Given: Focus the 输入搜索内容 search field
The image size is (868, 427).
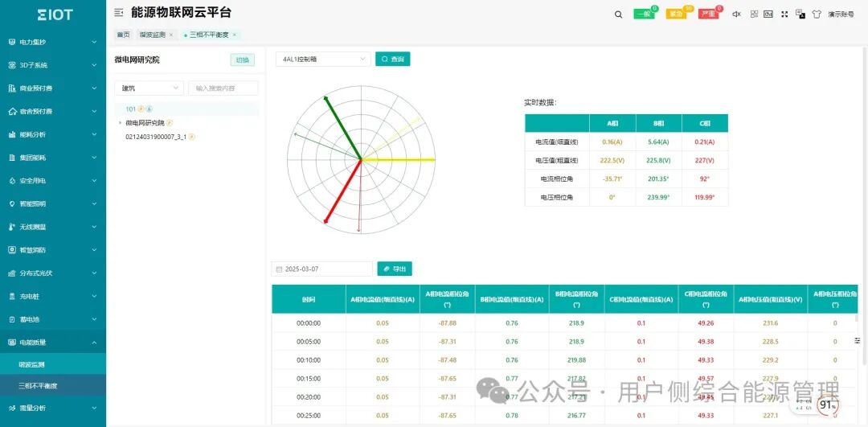Looking at the screenshot, I should (223, 88).
